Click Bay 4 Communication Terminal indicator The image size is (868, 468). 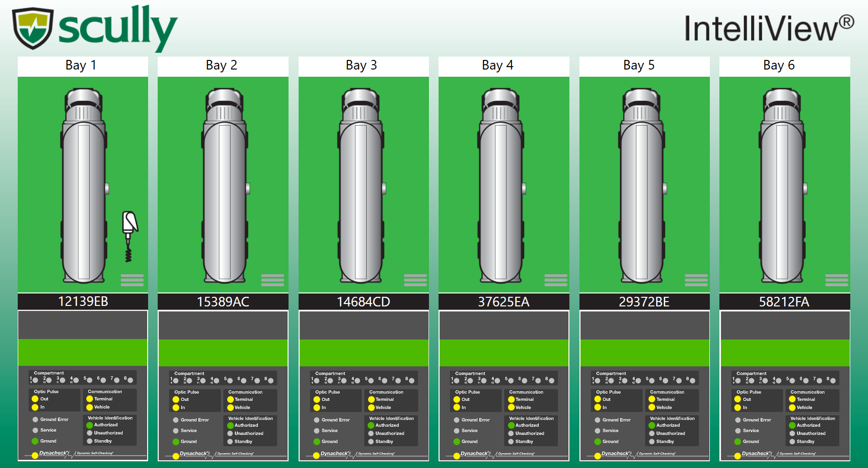pyautogui.click(x=511, y=399)
